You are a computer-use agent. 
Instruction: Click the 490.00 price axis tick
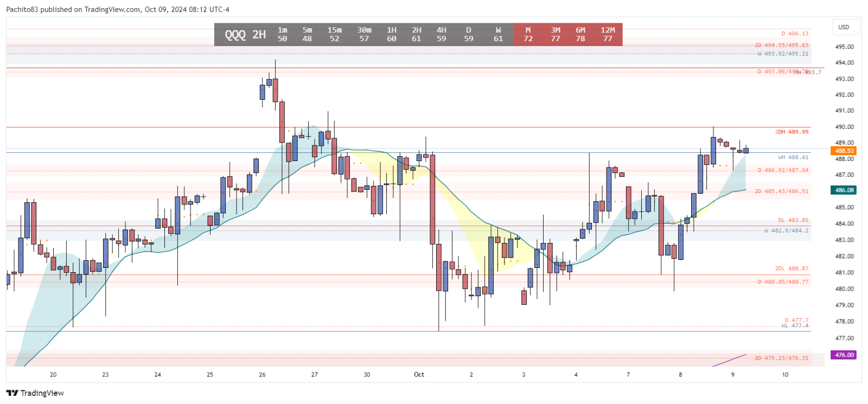pyautogui.click(x=845, y=127)
